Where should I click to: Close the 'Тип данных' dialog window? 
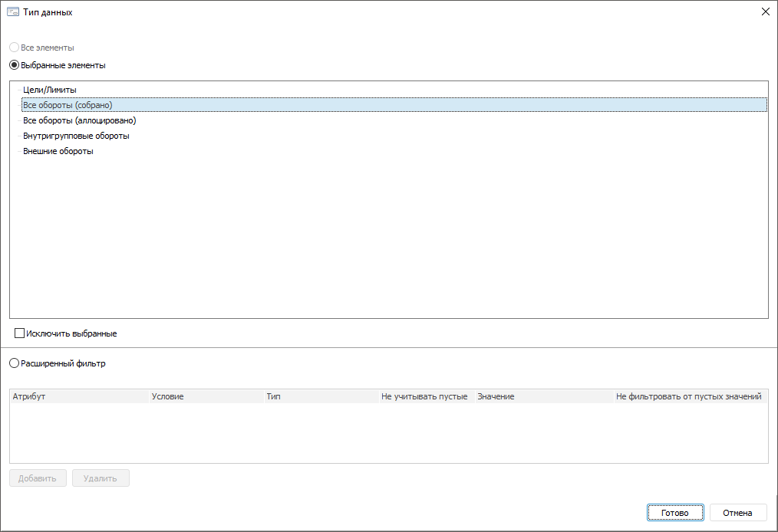point(766,12)
